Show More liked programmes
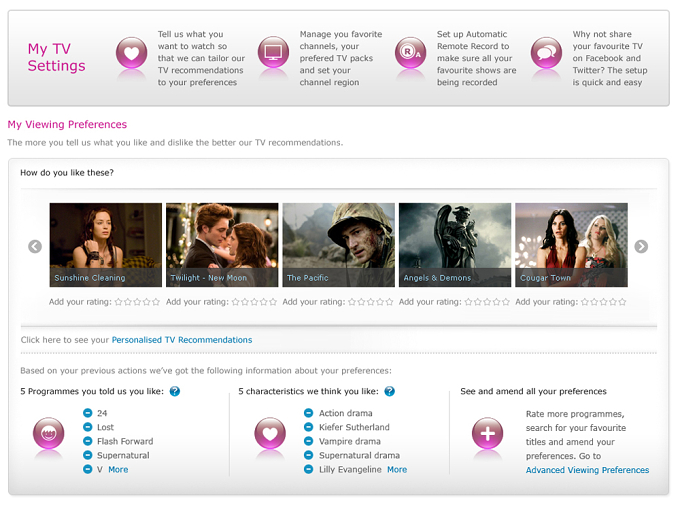Screen dimensions: 680x505 coord(118,469)
